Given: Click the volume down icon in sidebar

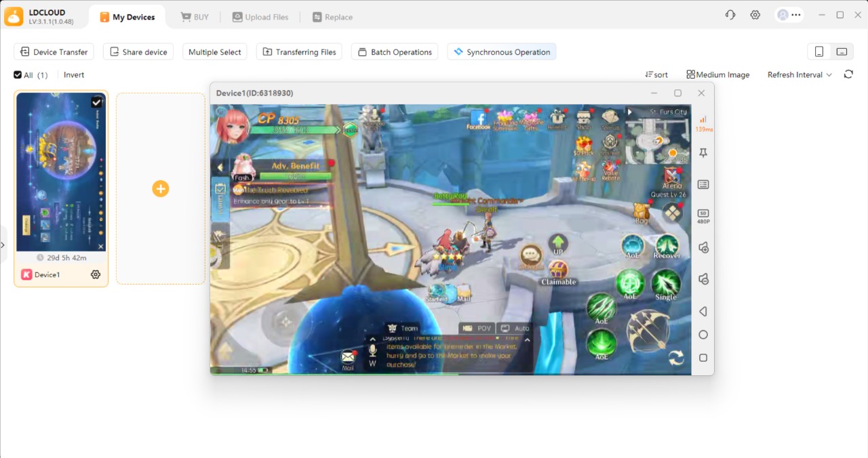Looking at the screenshot, I should pos(703,279).
